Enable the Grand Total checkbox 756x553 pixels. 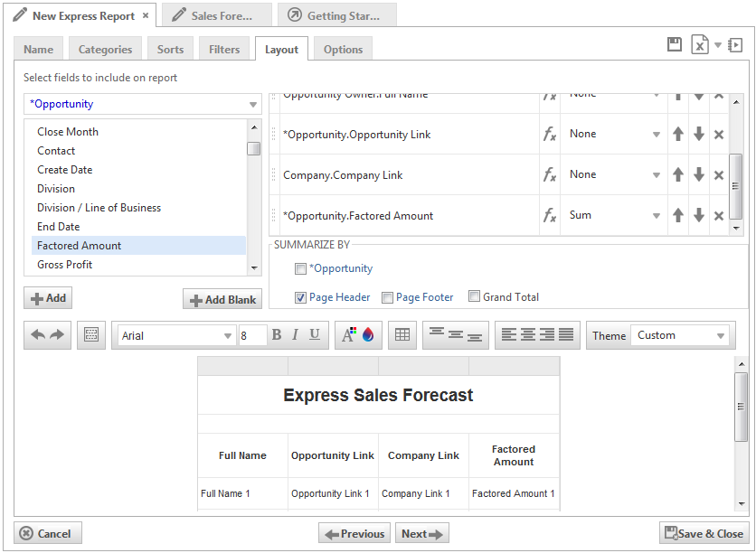pyautogui.click(x=475, y=296)
